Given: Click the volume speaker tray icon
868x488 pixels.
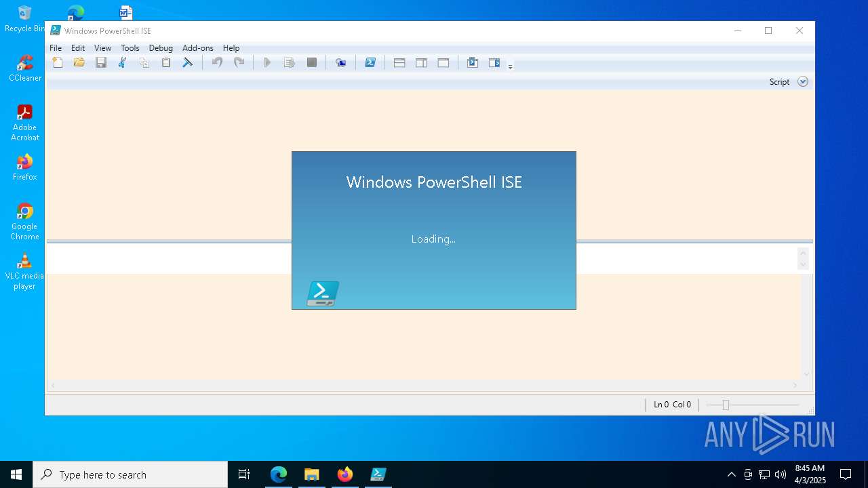Looking at the screenshot, I should [x=780, y=474].
